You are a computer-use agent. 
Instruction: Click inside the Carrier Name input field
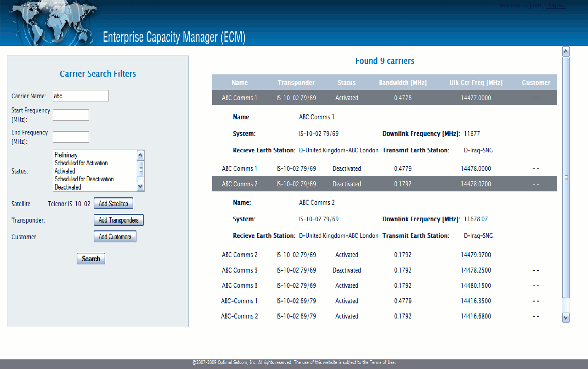pyautogui.click(x=80, y=95)
